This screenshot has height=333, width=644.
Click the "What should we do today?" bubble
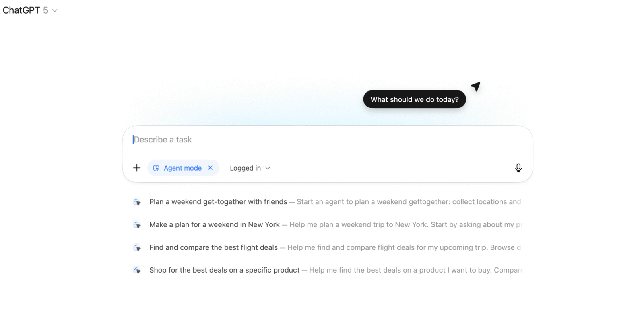415,99
